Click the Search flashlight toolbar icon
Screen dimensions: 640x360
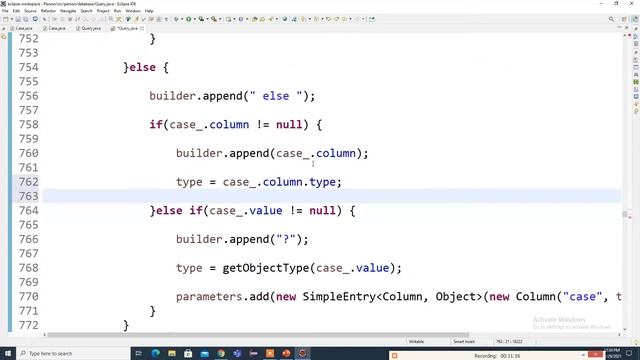coord(270,19)
